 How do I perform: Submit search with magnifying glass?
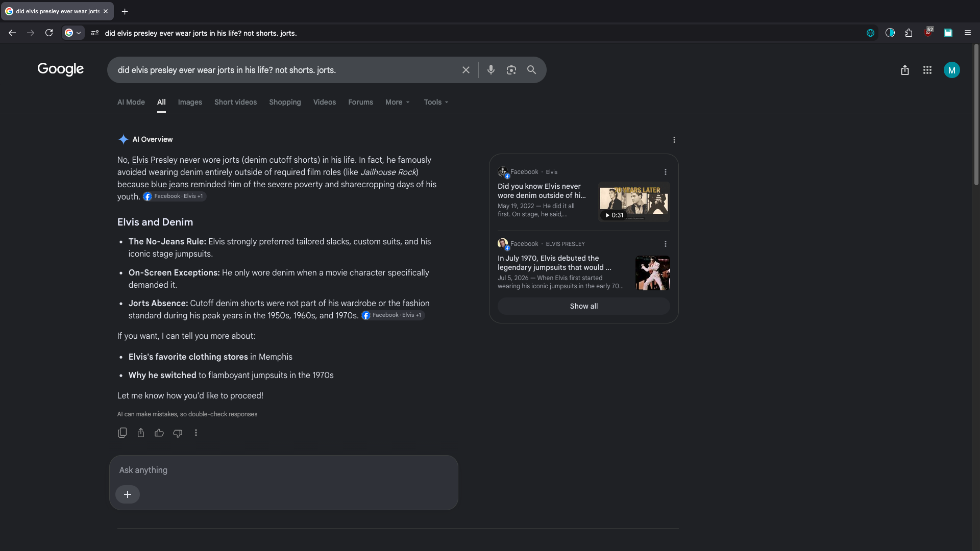pyautogui.click(x=531, y=70)
